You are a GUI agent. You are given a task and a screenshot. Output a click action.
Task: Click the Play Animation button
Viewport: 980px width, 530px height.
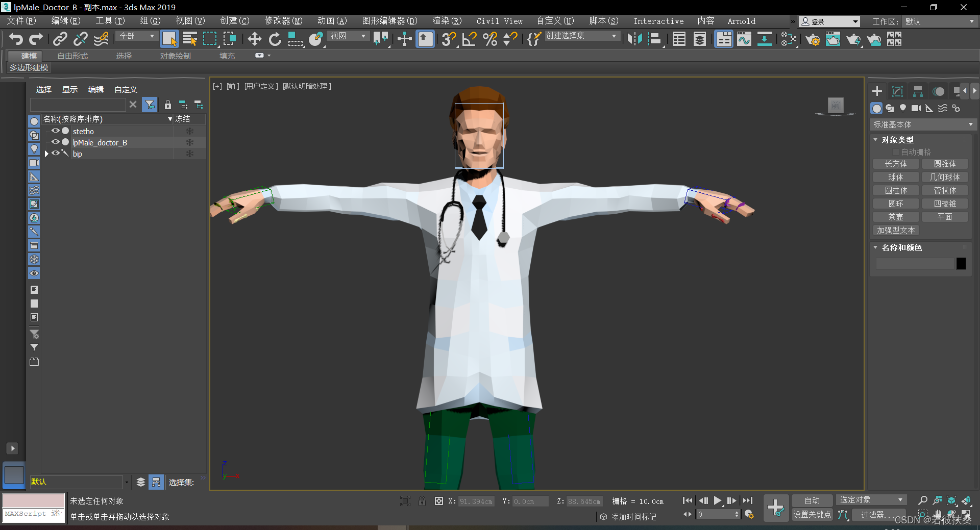pyautogui.click(x=718, y=500)
